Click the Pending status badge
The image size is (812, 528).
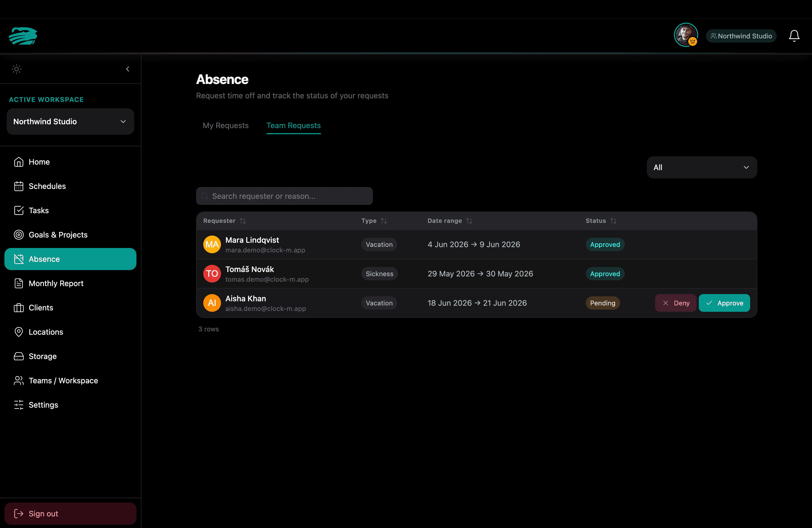(603, 303)
